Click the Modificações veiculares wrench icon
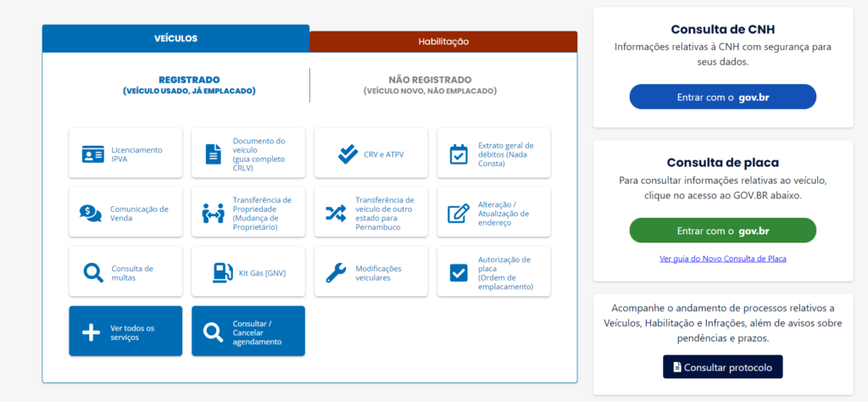Viewport: 868px width, 402px height. (x=336, y=272)
